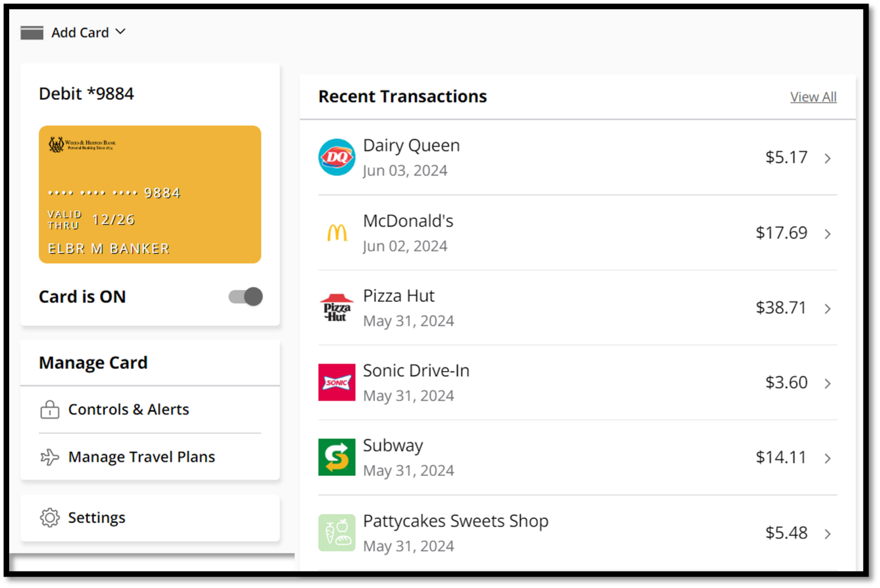
Task: Click the Controls & Alerts lock icon
Action: coord(50,409)
